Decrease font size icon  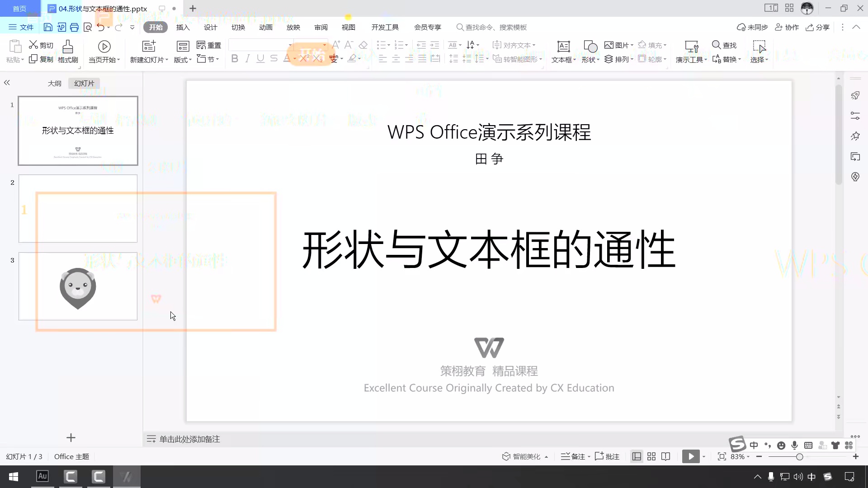click(x=349, y=45)
